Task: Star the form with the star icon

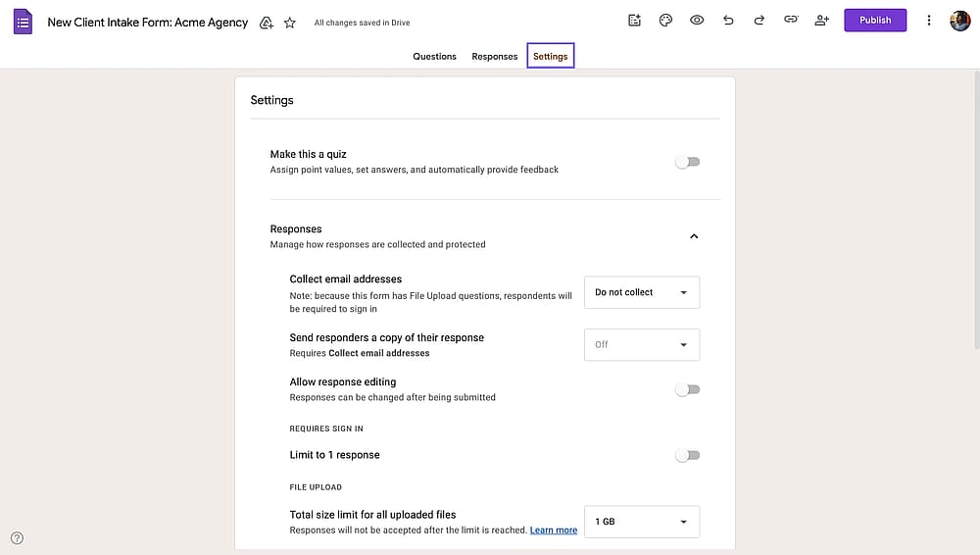Action: [x=289, y=23]
